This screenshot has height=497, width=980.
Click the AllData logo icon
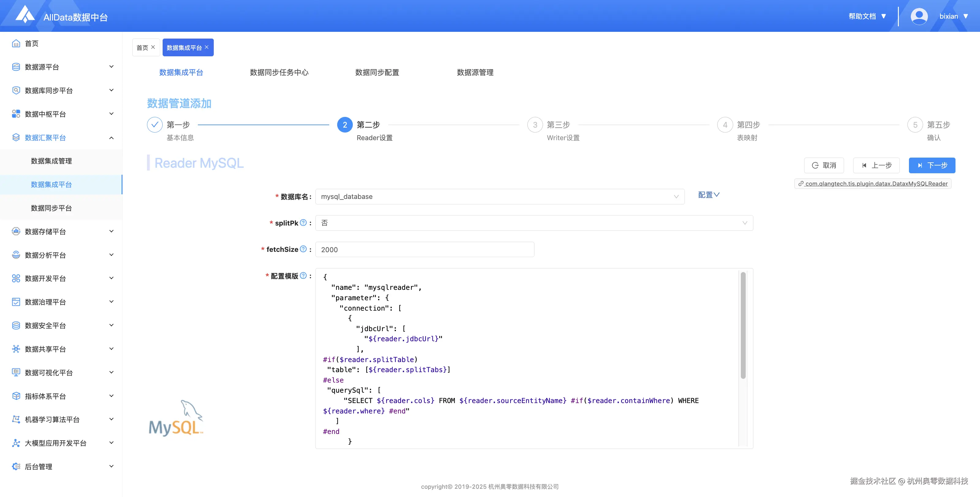tap(25, 15)
